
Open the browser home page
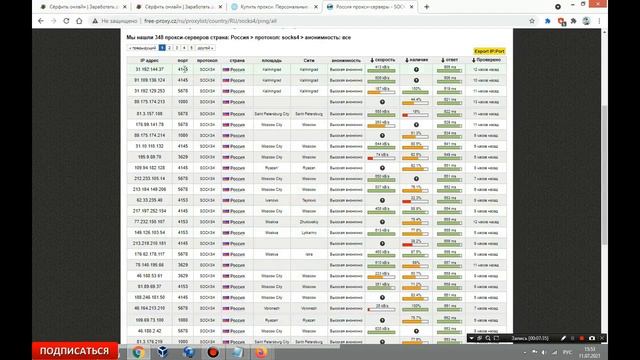coord(79,21)
